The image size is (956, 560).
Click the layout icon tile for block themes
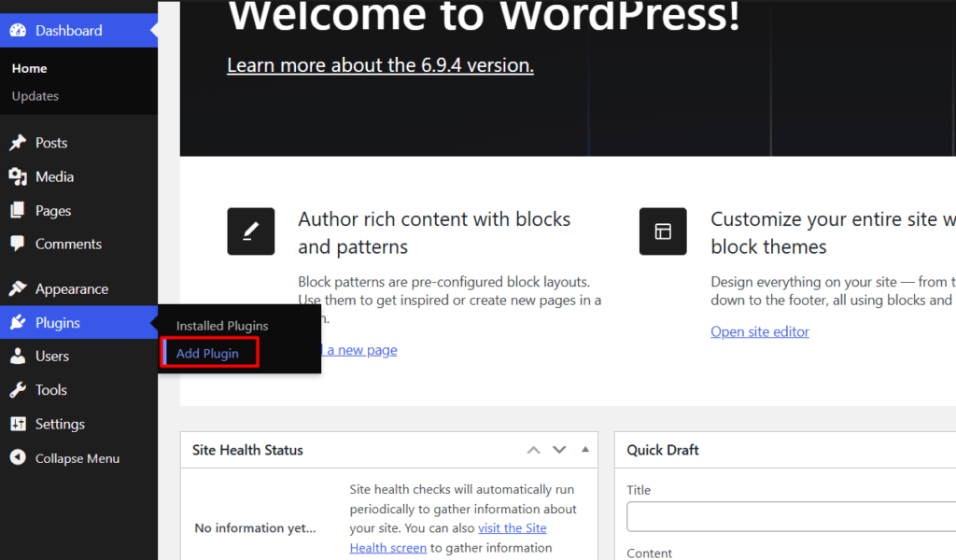[x=663, y=231]
